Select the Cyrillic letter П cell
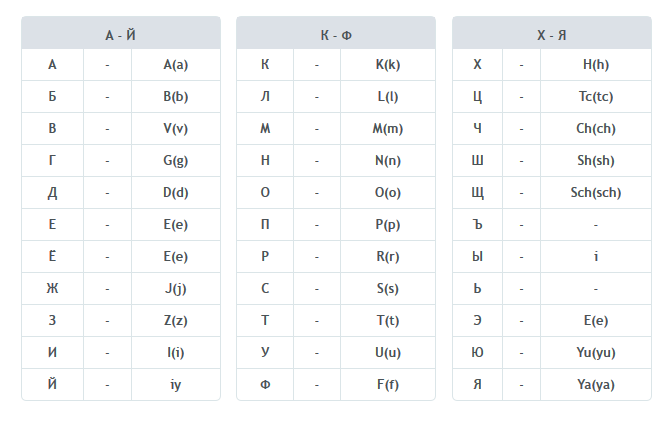The image size is (659, 432). [265, 225]
